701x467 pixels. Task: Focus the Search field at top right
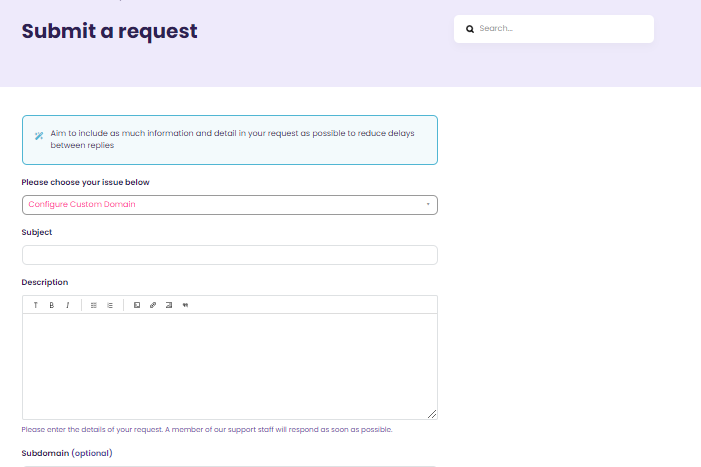pos(554,29)
